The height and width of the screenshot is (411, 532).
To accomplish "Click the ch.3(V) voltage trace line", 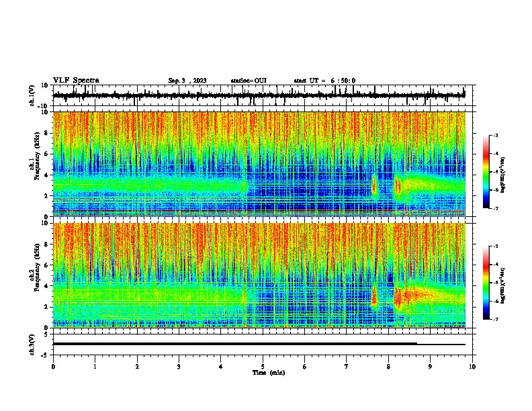I will pyautogui.click(x=259, y=344).
